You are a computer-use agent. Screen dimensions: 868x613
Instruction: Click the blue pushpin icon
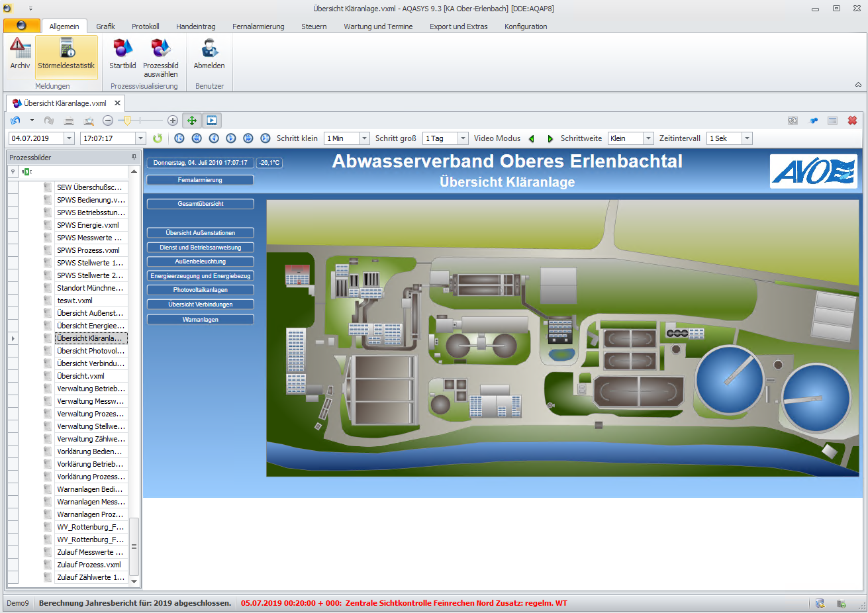(814, 120)
